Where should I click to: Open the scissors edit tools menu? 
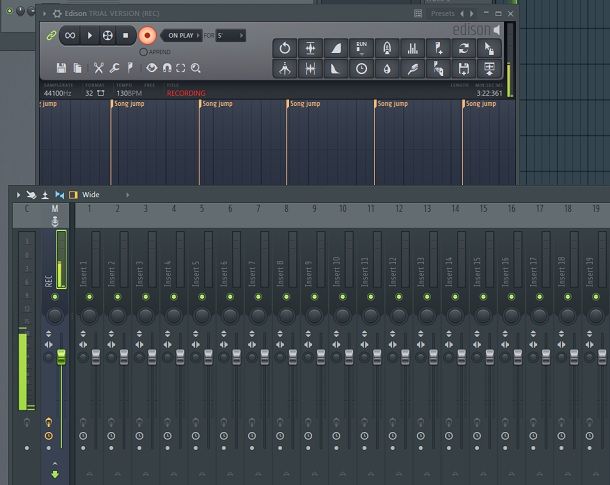pyautogui.click(x=98, y=68)
